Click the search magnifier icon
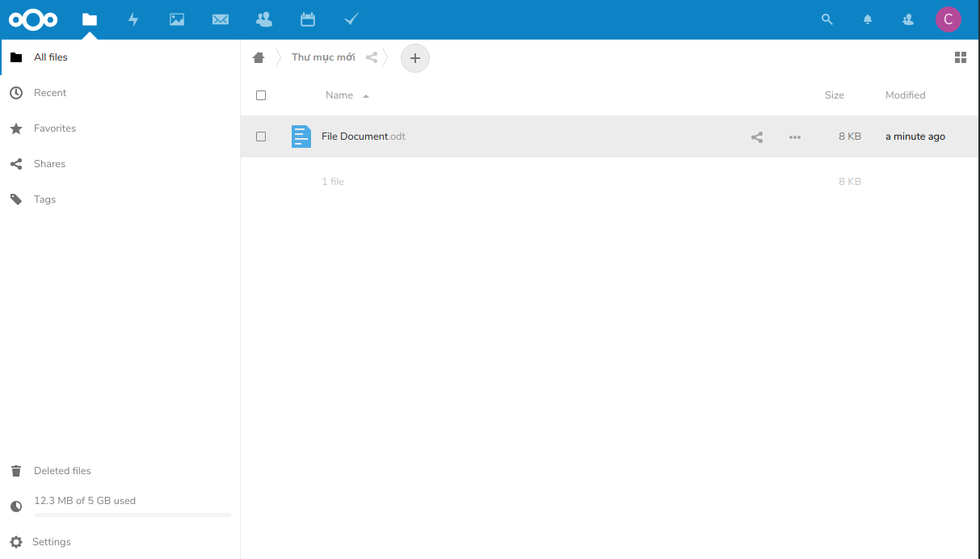Image resolution: width=980 pixels, height=559 pixels. pyautogui.click(x=826, y=19)
